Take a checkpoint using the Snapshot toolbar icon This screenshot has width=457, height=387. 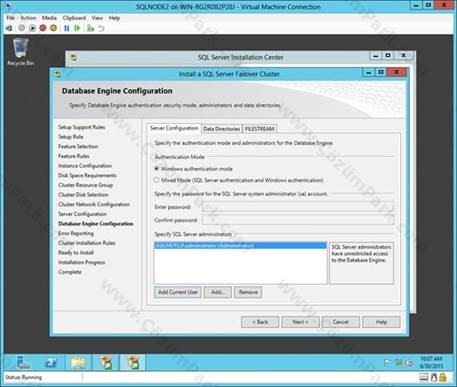tap(90, 28)
